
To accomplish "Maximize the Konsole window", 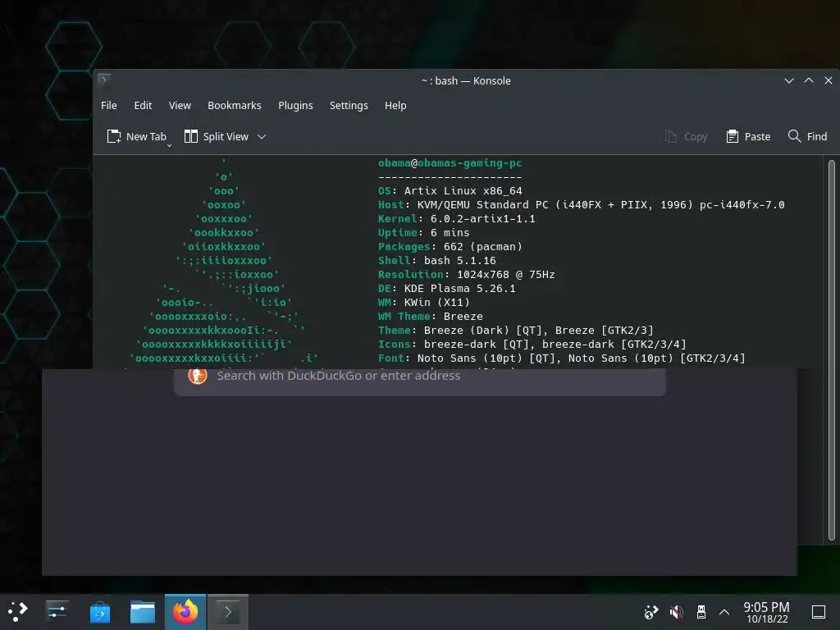I will (x=809, y=80).
